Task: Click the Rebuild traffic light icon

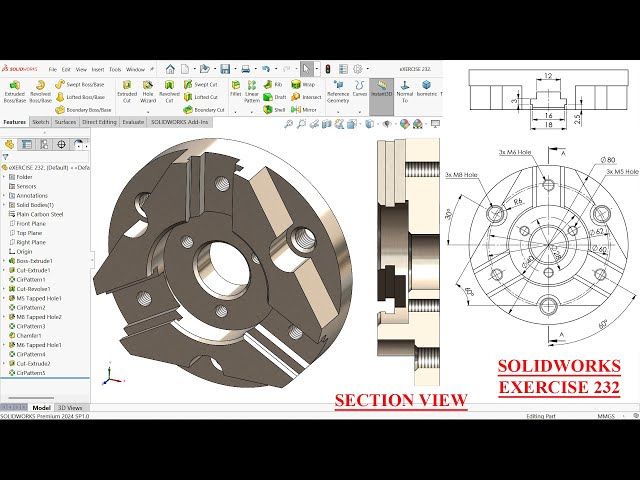Action: [x=328, y=69]
